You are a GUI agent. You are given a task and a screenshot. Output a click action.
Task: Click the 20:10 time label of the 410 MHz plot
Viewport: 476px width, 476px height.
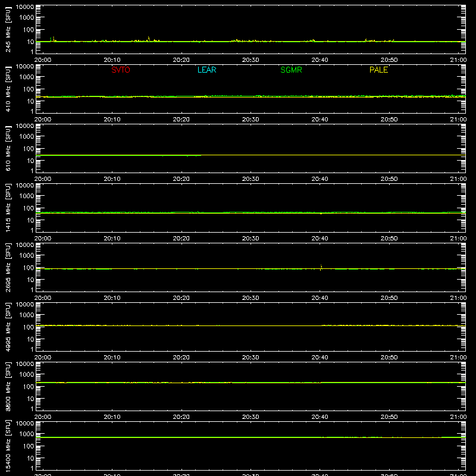click(112, 120)
